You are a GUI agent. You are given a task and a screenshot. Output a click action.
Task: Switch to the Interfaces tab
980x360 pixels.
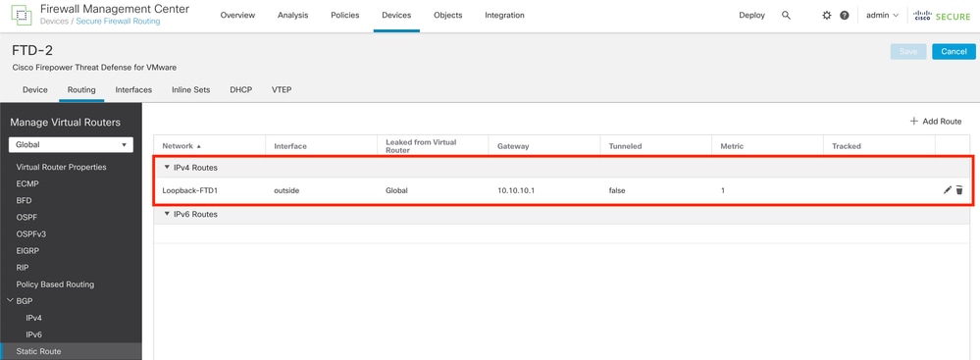pos(133,89)
